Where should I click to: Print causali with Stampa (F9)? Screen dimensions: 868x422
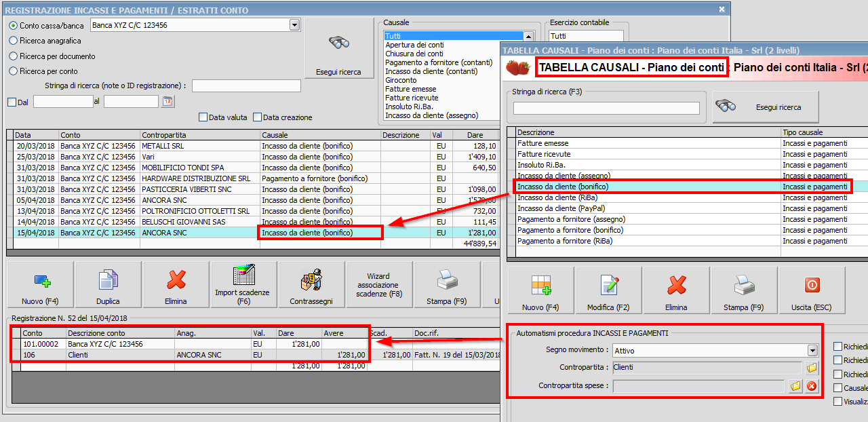pyautogui.click(x=745, y=290)
